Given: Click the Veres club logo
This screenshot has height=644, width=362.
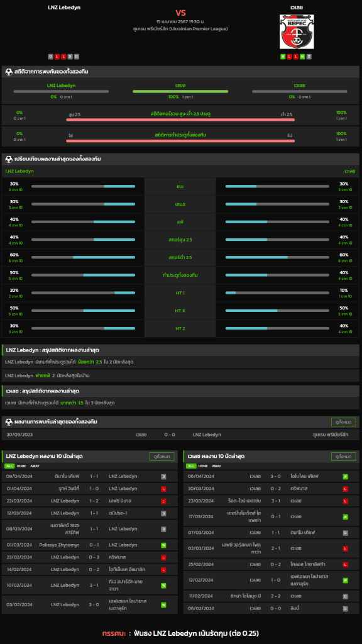Looking at the screenshot, I should [297, 31].
